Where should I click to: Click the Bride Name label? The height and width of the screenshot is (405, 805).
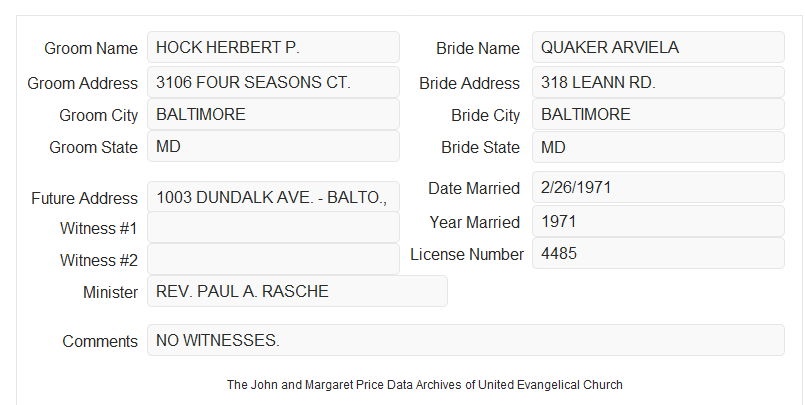[x=478, y=48]
